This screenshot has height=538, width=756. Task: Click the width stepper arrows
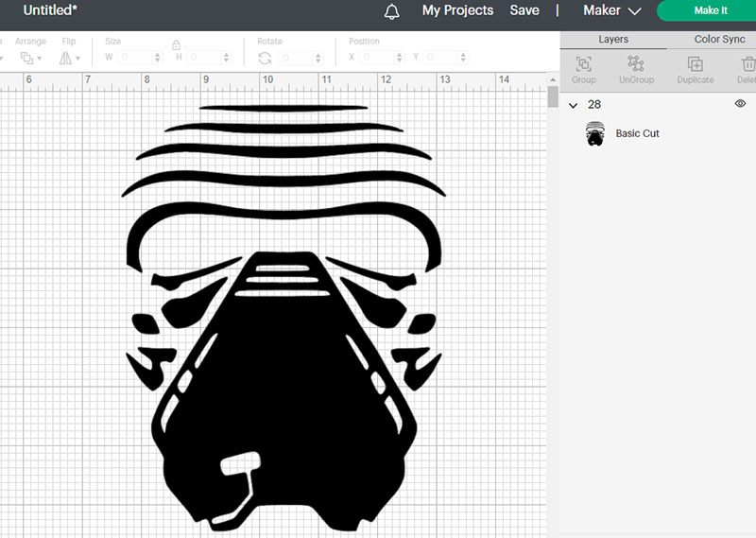(157, 58)
